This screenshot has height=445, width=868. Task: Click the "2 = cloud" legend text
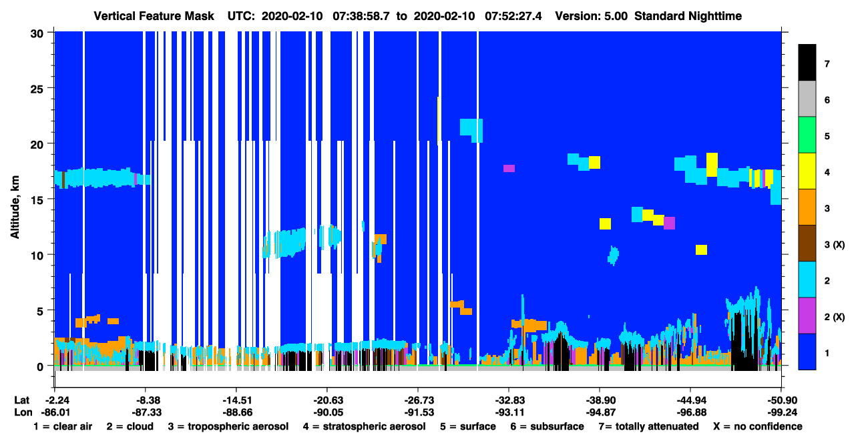coord(130,426)
